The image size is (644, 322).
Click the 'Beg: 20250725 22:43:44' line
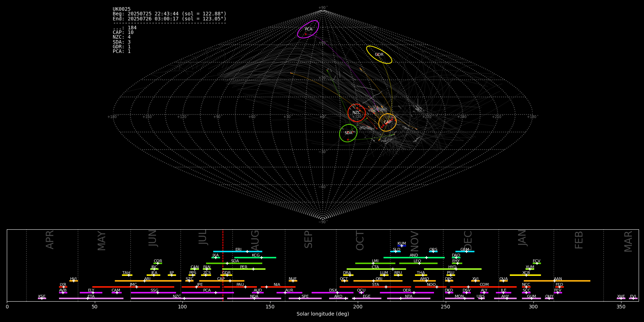point(169,14)
